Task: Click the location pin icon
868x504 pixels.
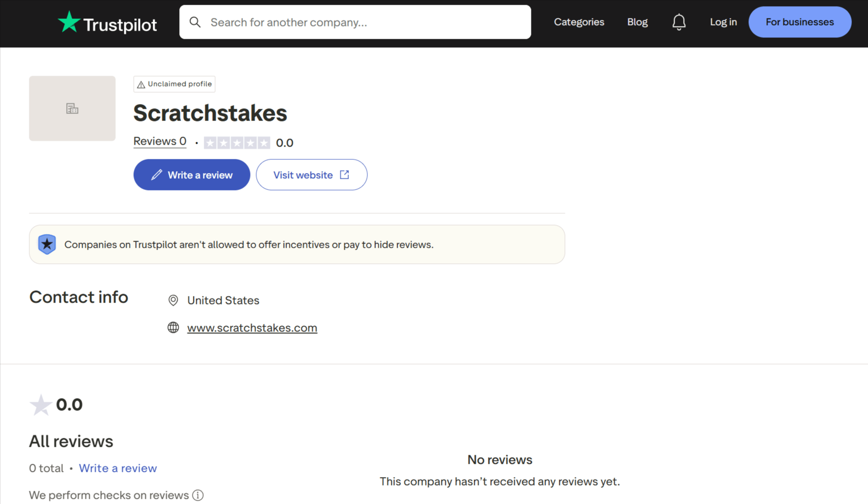Action: (173, 300)
